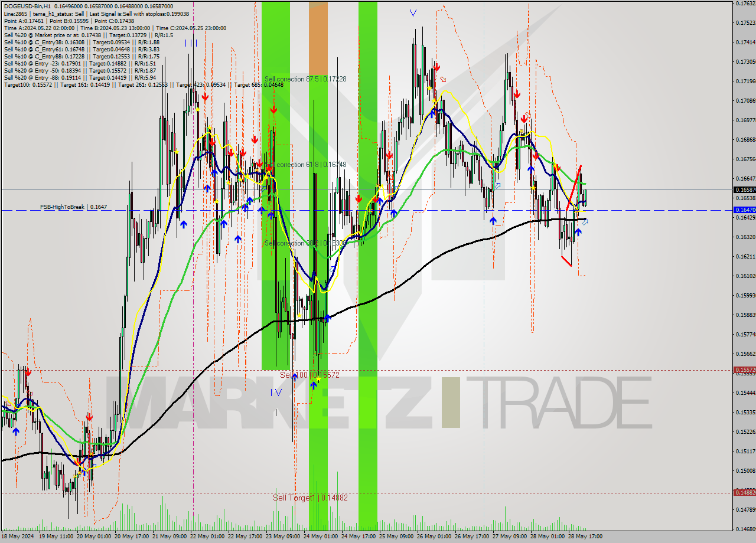Select the 'Sell correction 87.5 | 0.17228' label
Image resolution: width=756 pixels, height=543 pixels.
click(305, 79)
